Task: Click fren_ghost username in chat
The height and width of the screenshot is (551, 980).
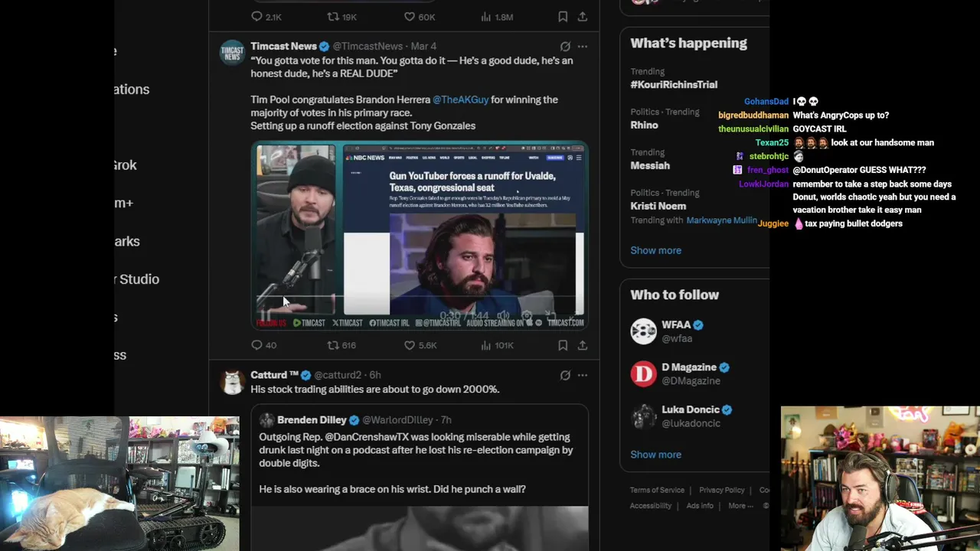Action: point(767,171)
